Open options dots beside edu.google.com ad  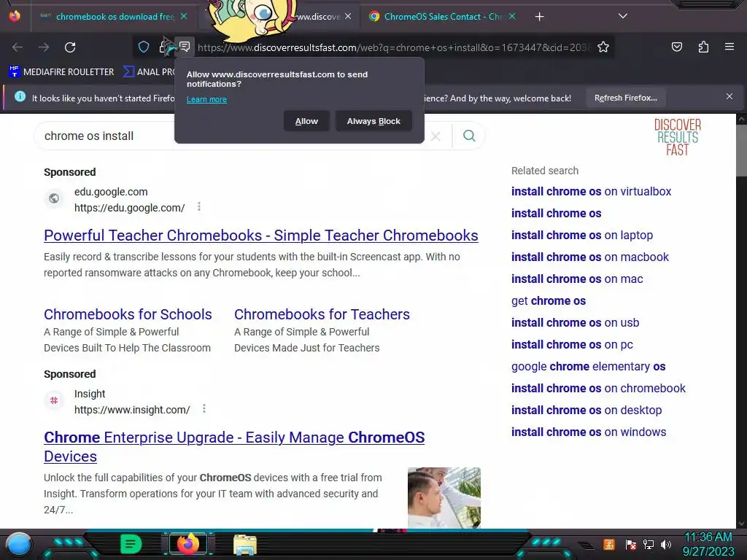click(199, 206)
